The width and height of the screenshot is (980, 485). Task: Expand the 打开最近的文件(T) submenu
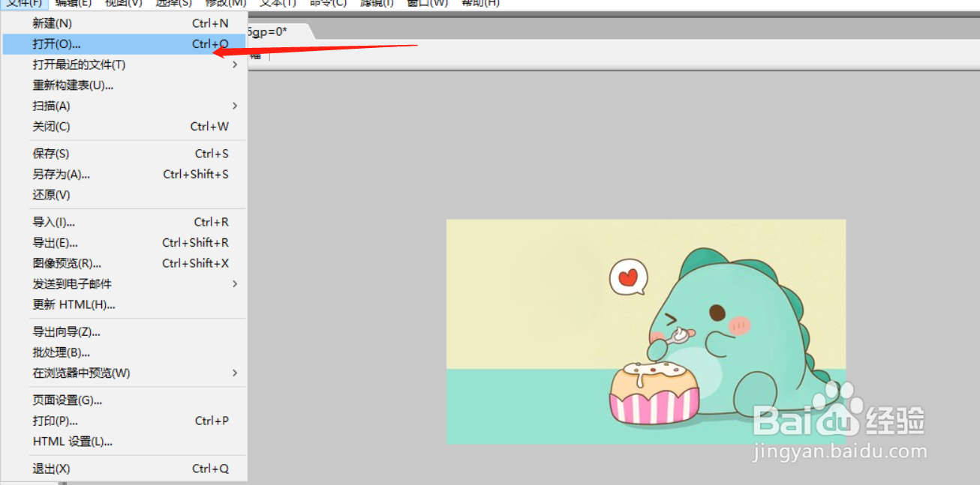[125, 64]
